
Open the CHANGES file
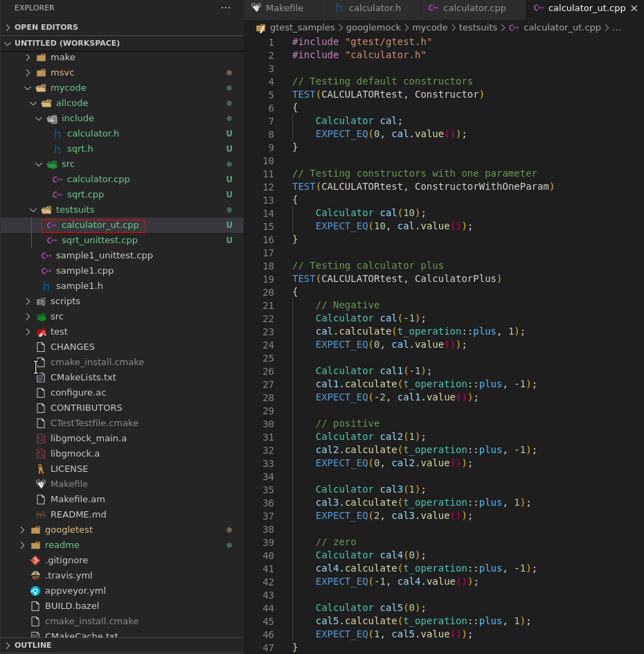(73, 347)
